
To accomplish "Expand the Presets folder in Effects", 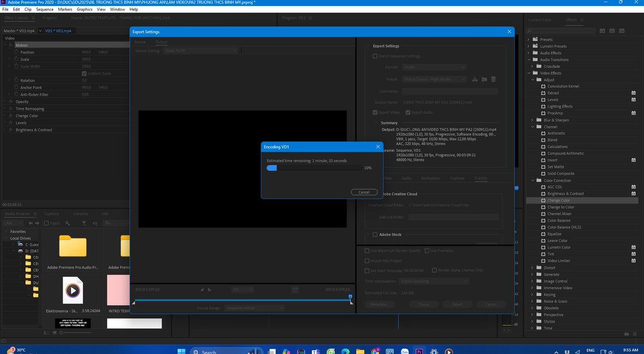I will [x=529, y=39].
